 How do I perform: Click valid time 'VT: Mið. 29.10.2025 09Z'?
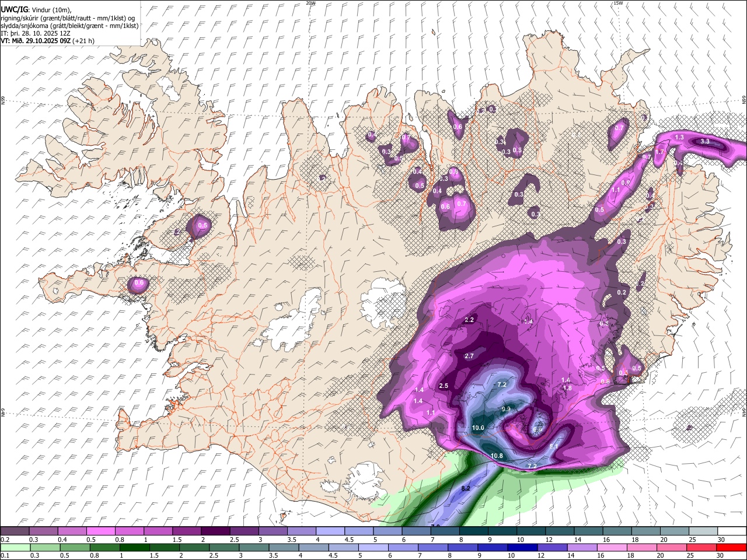click(36, 41)
